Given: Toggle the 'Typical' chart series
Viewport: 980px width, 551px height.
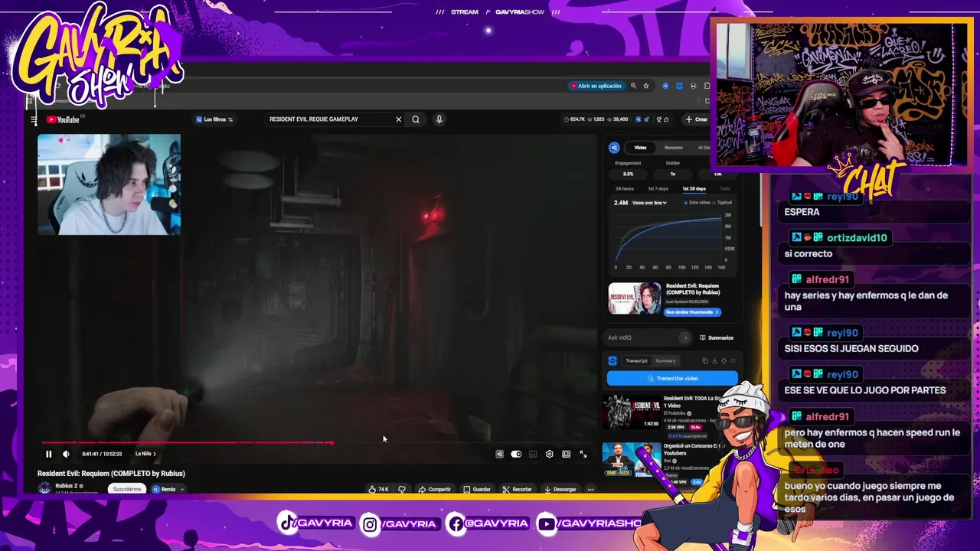Looking at the screenshot, I should (x=724, y=203).
